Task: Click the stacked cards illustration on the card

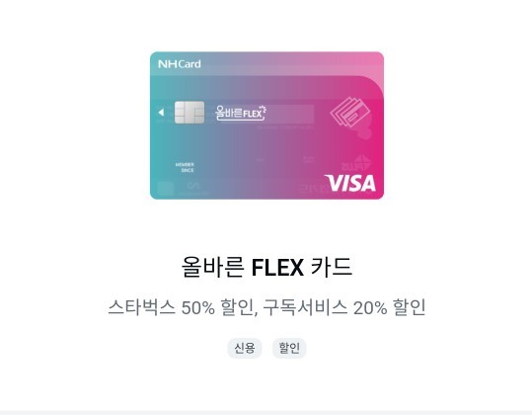Action: coord(350,112)
